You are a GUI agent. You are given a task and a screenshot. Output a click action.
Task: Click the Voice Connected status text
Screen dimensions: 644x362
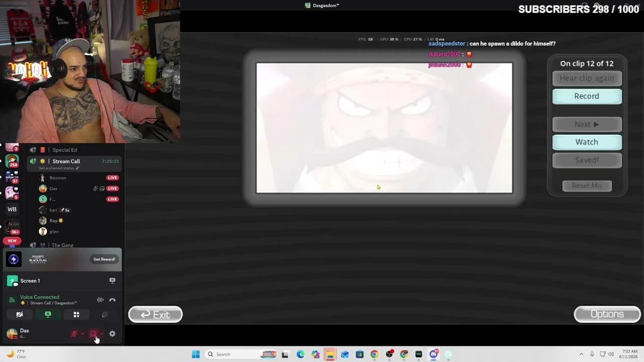pyautogui.click(x=40, y=297)
